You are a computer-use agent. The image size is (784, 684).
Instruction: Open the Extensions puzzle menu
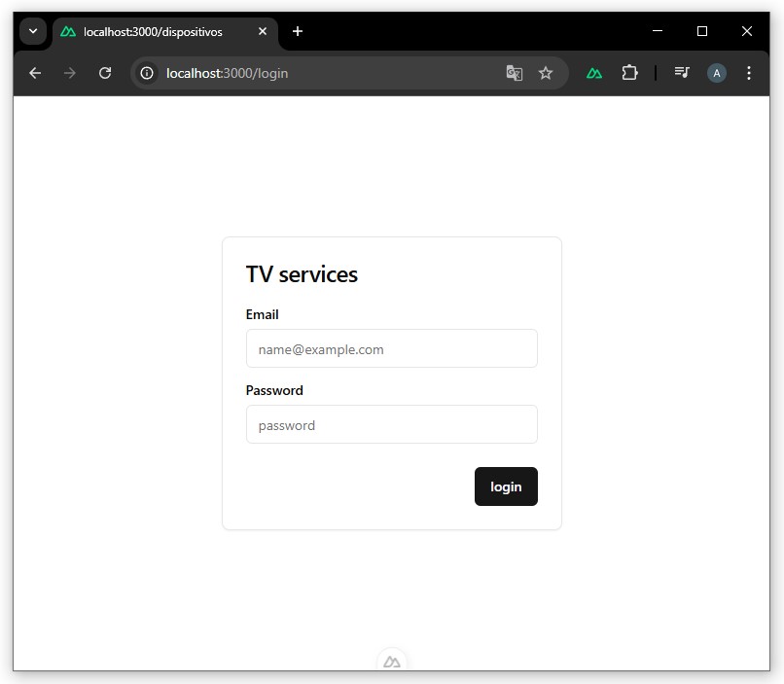point(629,73)
